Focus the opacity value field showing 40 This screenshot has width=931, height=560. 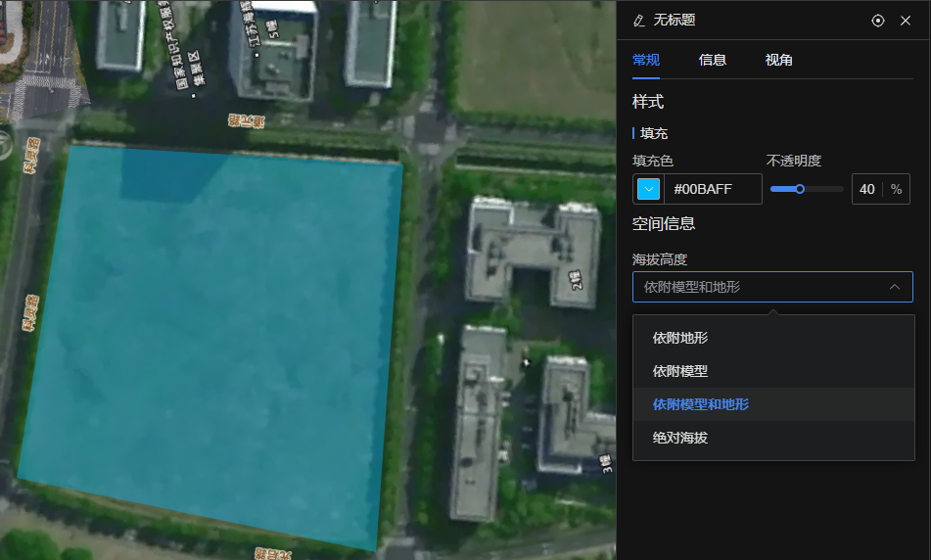pyautogui.click(x=867, y=189)
